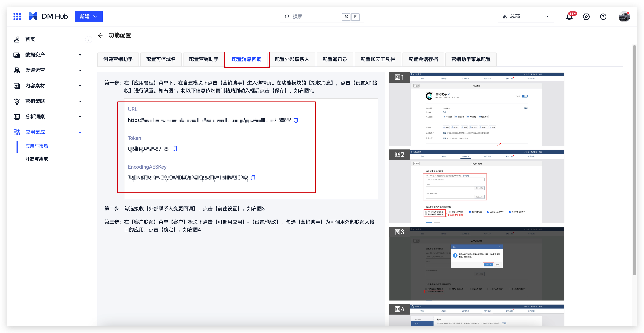Click the 功能配置 page title
Screen dimensions: 644x333
(x=120, y=35)
